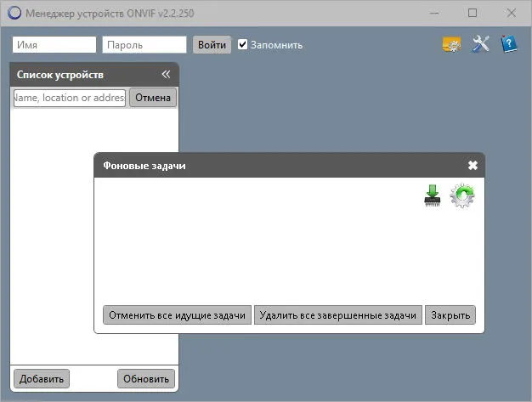Click the ONVIF app logo in the title bar

(14, 14)
